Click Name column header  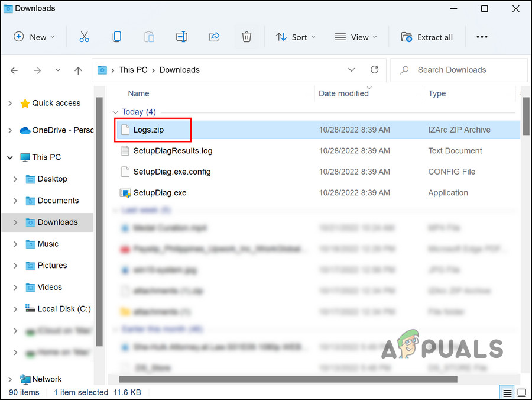coord(138,93)
